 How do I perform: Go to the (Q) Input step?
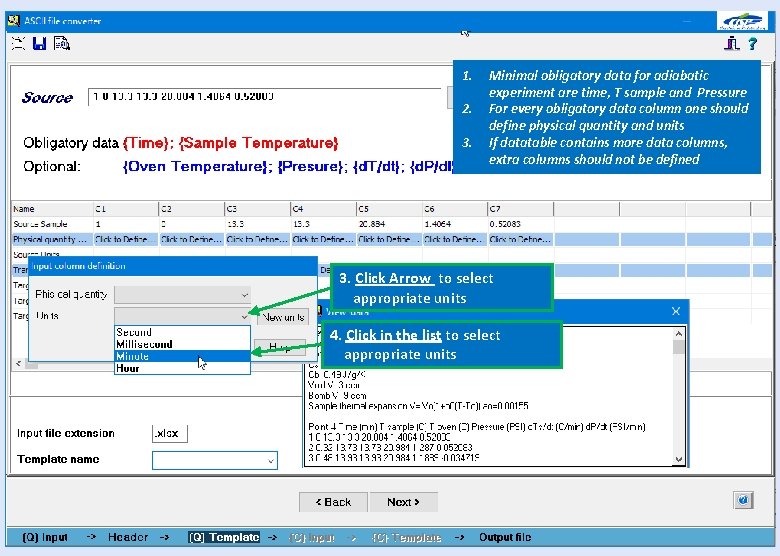click(45, 537)
